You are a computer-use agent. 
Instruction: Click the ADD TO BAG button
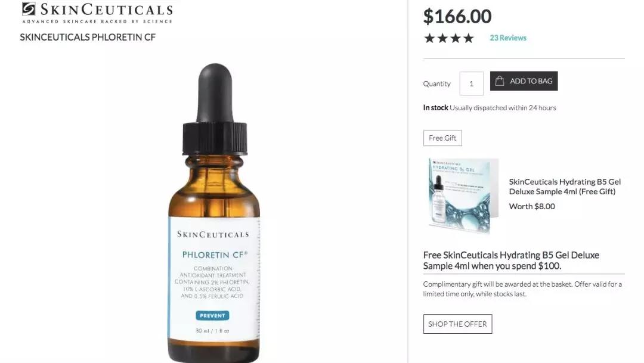524,81
